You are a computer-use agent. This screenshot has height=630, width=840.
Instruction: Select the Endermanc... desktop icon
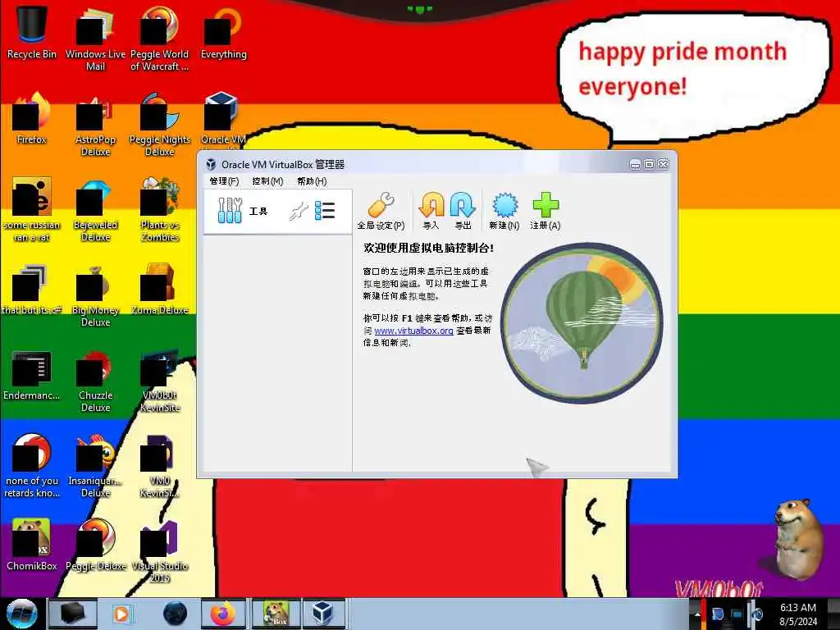point(32,375)
